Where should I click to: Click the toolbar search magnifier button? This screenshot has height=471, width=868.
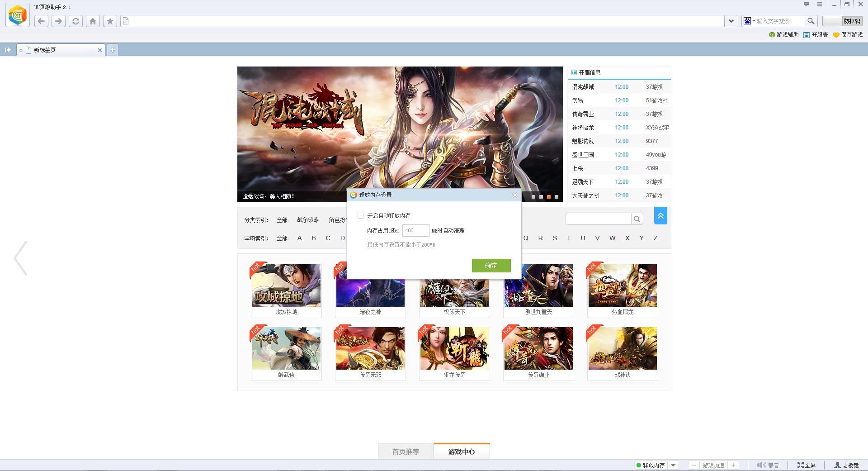pyautogui.click(x=811, y=21)
